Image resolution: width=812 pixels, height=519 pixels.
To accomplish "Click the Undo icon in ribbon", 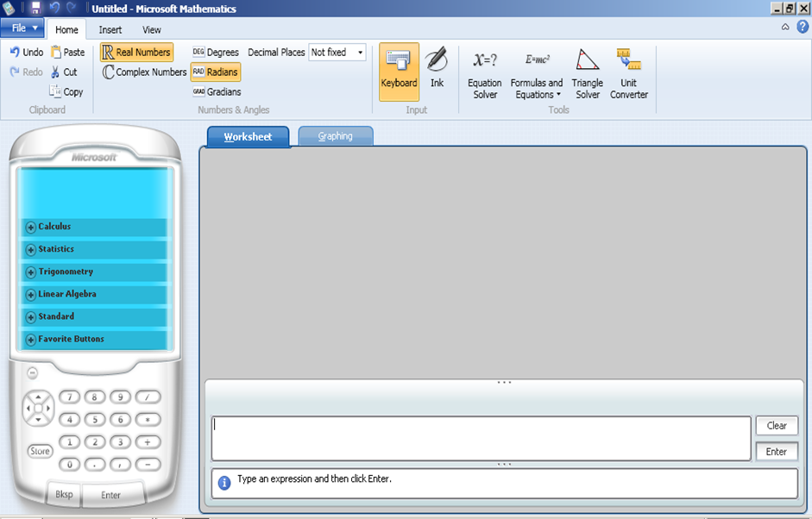I will (26, 53).
